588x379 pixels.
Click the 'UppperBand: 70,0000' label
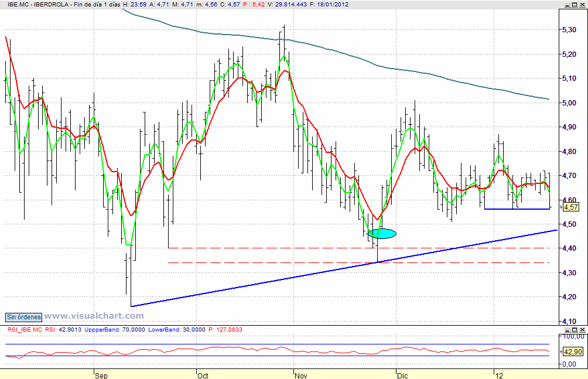(115, 330)
